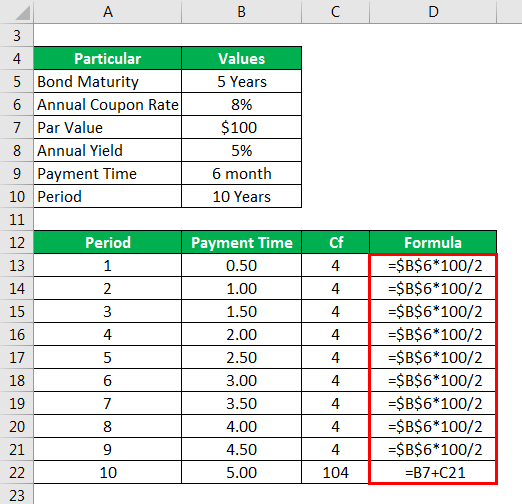522x504 pixels.
Task: Select the 'Par Value' cell
Action: click(x=107, y=127)
